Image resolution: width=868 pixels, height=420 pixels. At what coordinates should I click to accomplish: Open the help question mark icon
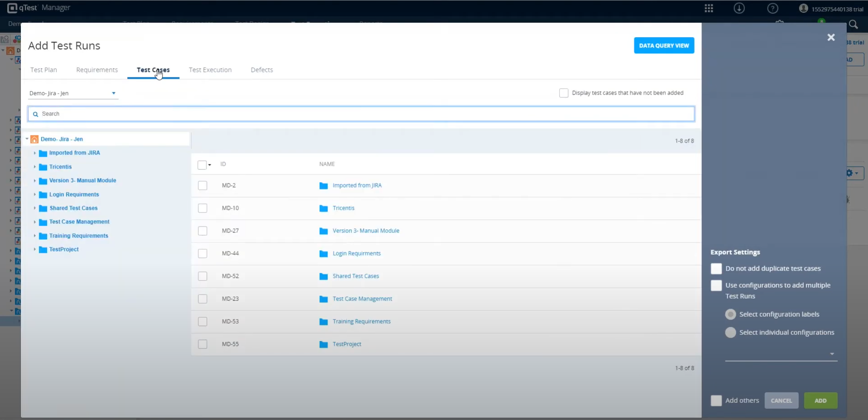click(772, 9)
